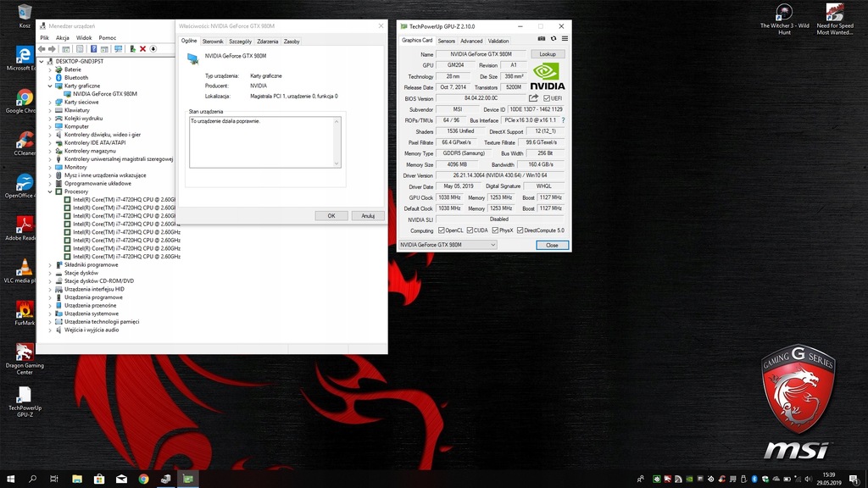Toggle the OpenCL checkbox
The image size is (868, 488).
[x=441, y=230]
